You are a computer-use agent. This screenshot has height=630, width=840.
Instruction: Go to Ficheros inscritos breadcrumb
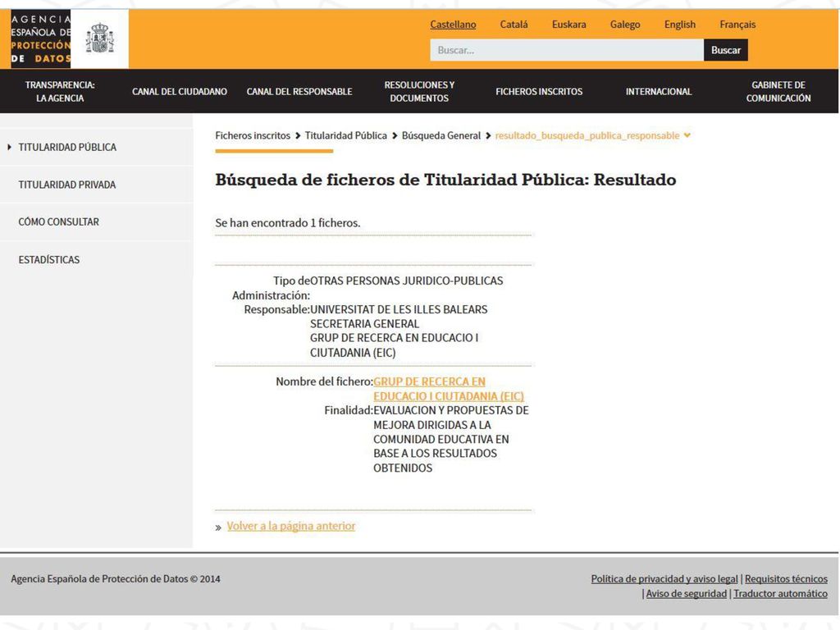[253, 135]
